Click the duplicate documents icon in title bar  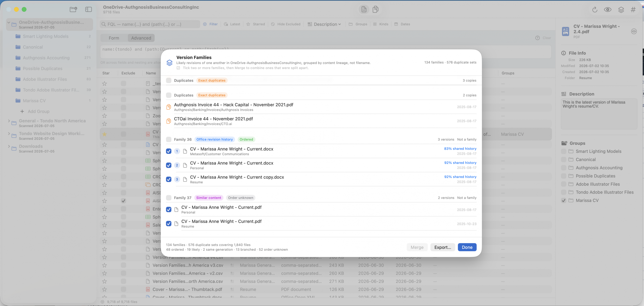375,9
